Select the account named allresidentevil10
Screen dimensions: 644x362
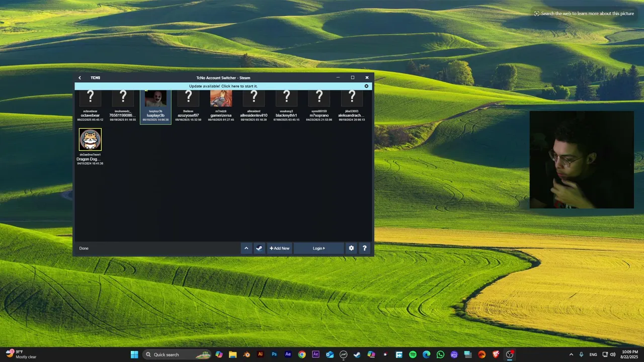pyautogui.click(x=254, y=107)
